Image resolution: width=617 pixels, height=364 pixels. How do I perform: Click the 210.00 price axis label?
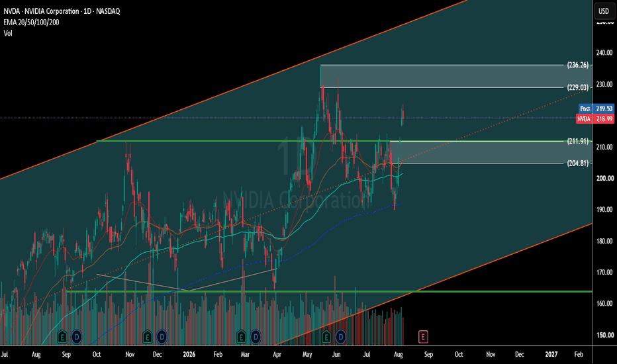click(604, 147)
